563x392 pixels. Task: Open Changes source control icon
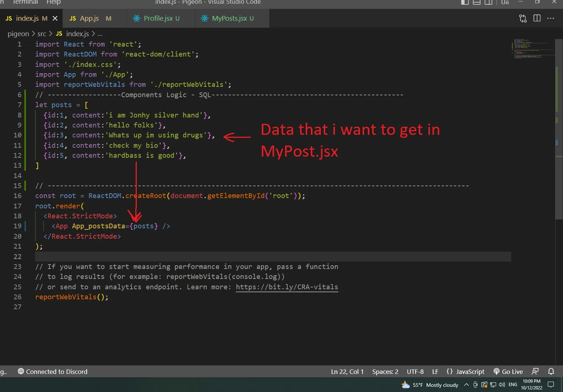point(523,18)
